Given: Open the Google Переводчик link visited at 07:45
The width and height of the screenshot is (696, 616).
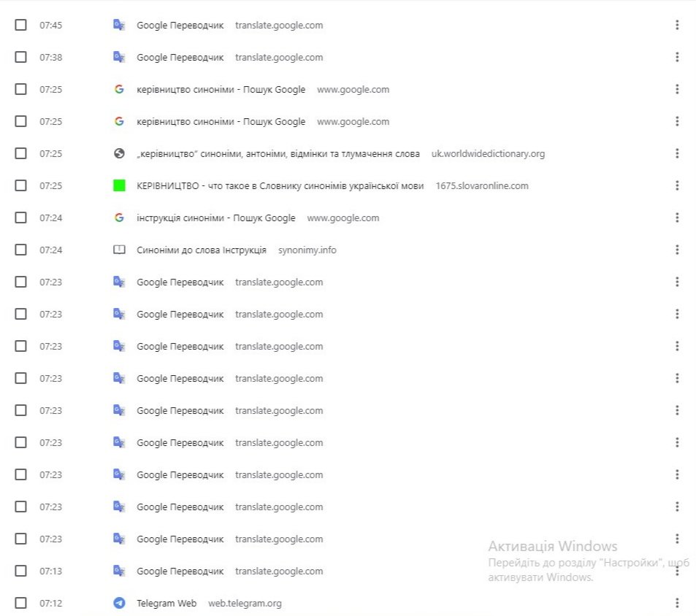Looking at the screenshot, I should pyautogui.click(x=180, y=26).
